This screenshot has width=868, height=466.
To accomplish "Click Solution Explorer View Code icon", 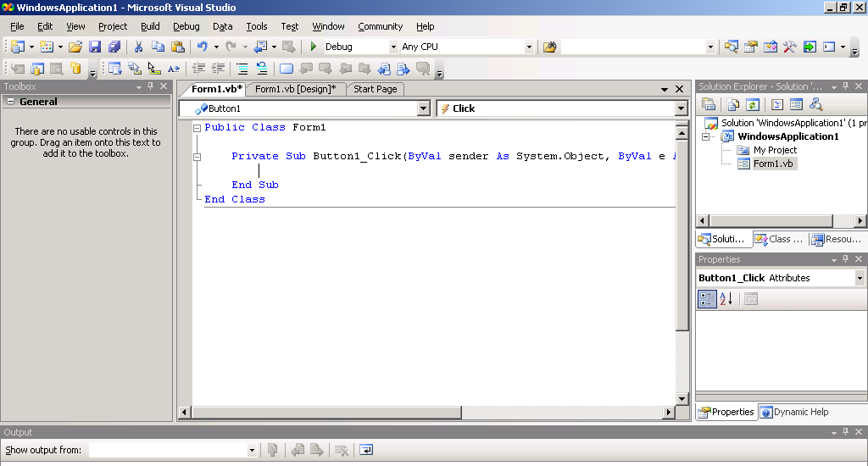I will pyautogui.click(x=776, y=104).
